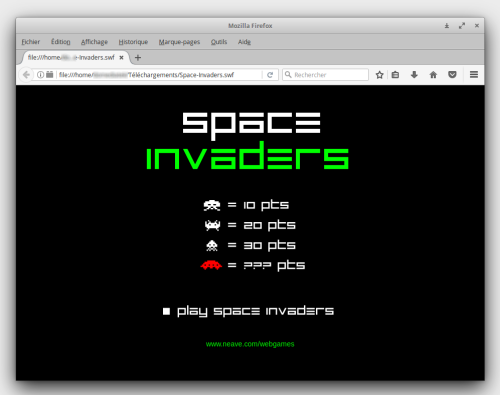Open the Marque-pages menu
500x395 pixels.
pyautogui.click(x=179, y=42)
